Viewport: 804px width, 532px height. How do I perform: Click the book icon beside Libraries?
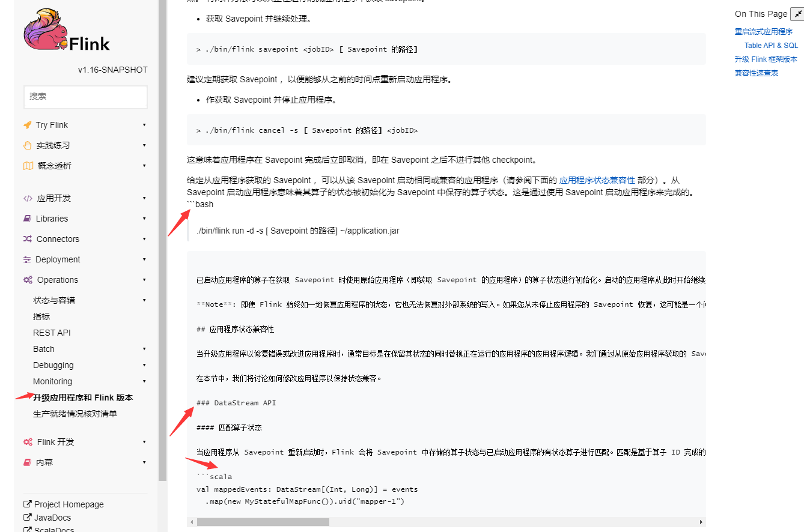(x=28, y=219)
